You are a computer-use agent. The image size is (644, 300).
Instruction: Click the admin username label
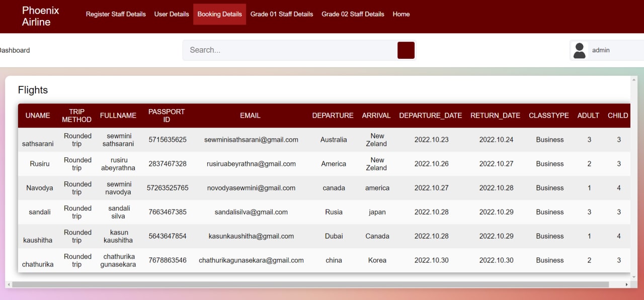point(601,50)
